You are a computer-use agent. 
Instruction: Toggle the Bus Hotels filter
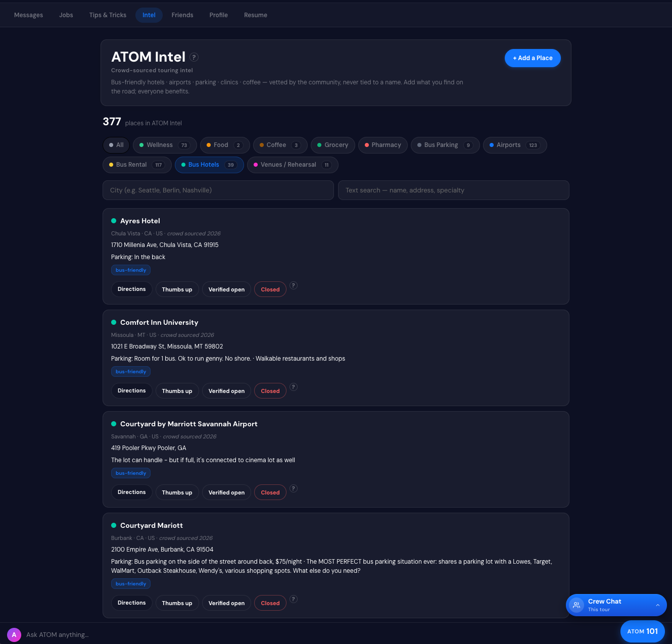pyautogui.click(x=209, y=165)
